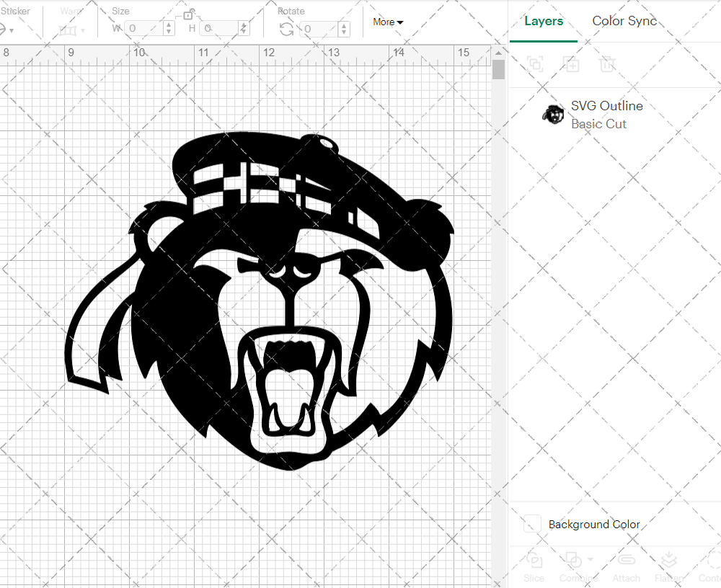Switch to the Color Sync tab

[x=624, y=21]
